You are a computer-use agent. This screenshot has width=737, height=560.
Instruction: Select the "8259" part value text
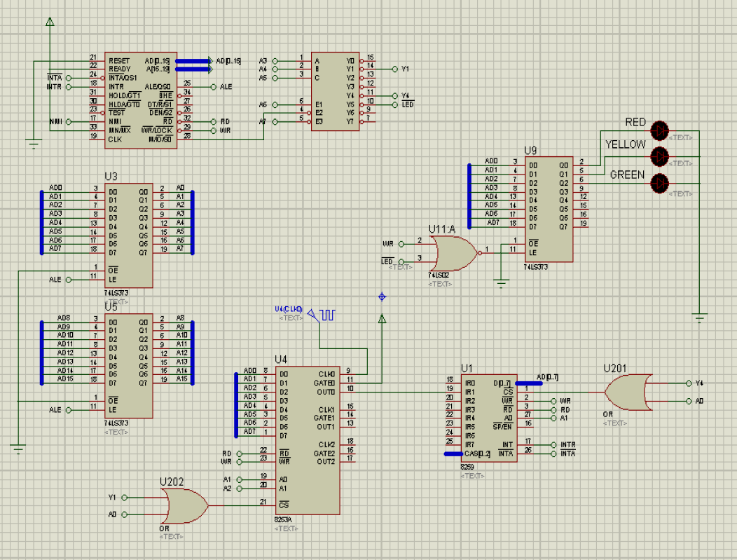467,467
